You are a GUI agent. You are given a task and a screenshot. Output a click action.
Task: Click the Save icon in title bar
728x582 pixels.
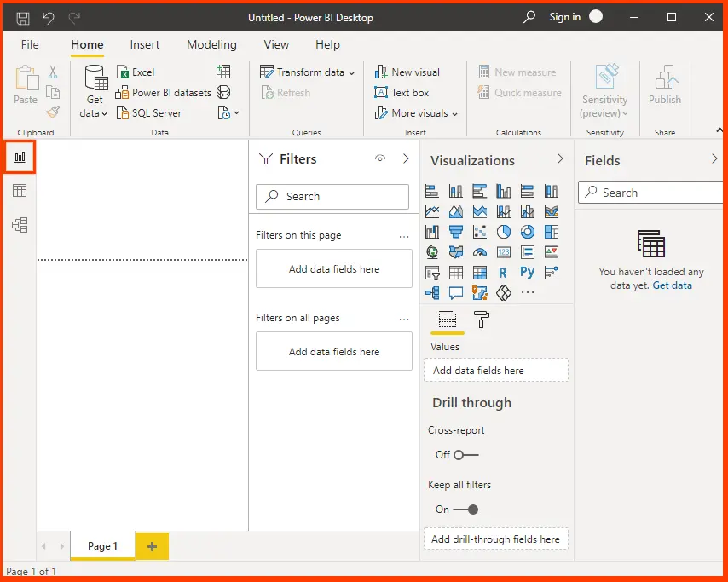(x=23, y=18)
